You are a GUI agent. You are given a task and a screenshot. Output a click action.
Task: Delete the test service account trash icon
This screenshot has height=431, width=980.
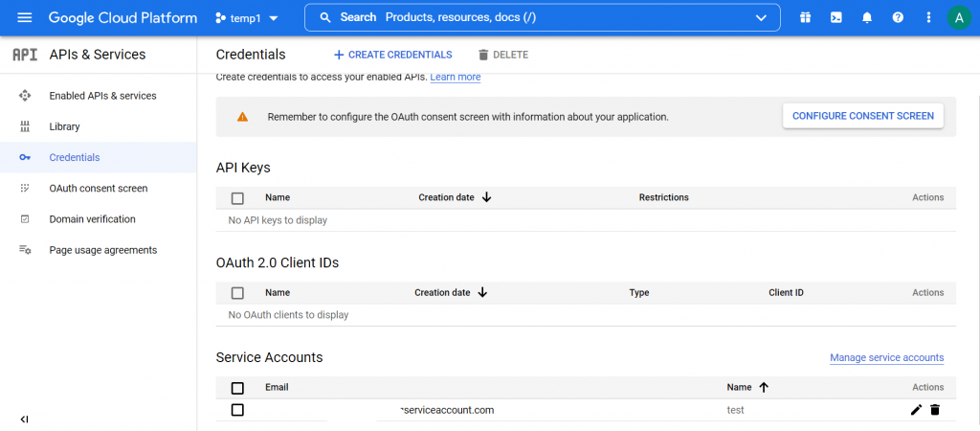[x=935, y=410]
